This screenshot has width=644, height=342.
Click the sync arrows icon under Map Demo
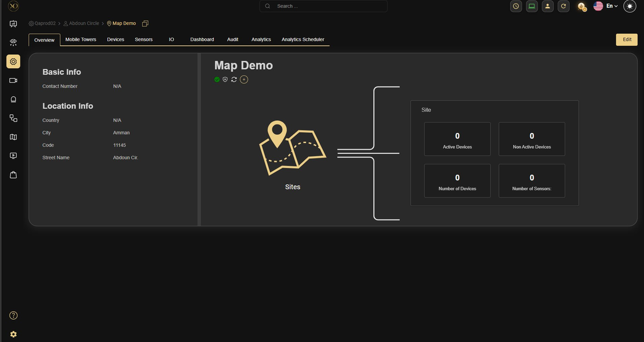coord(234,79)
